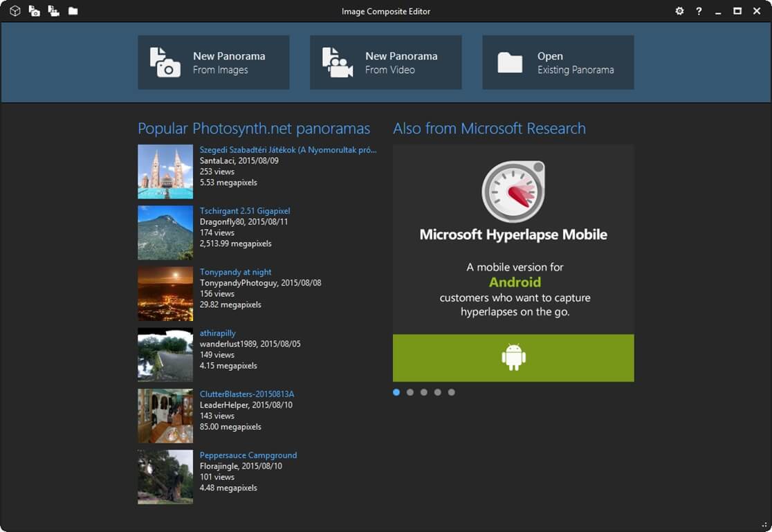Select the third carousel page dot

(x=424, y=392)
